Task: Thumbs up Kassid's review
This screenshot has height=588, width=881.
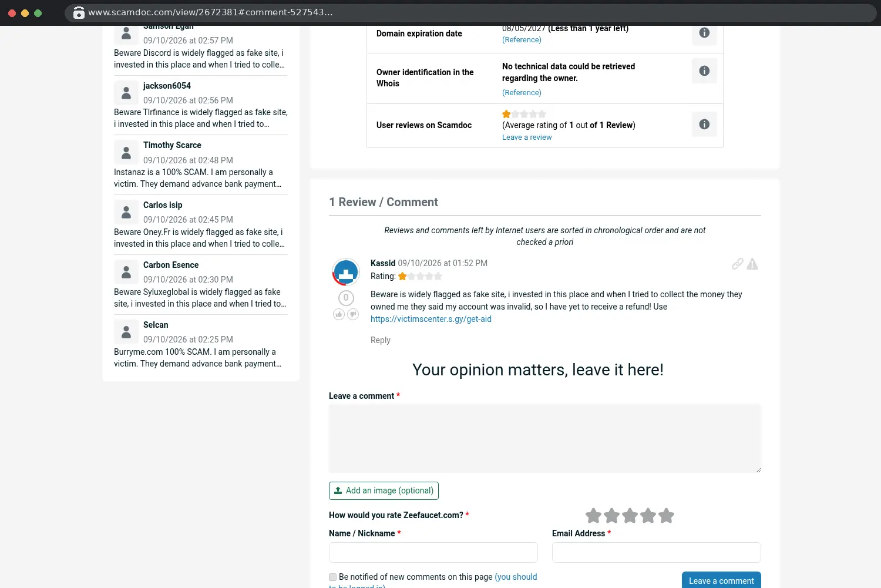Action: (339, 314)
